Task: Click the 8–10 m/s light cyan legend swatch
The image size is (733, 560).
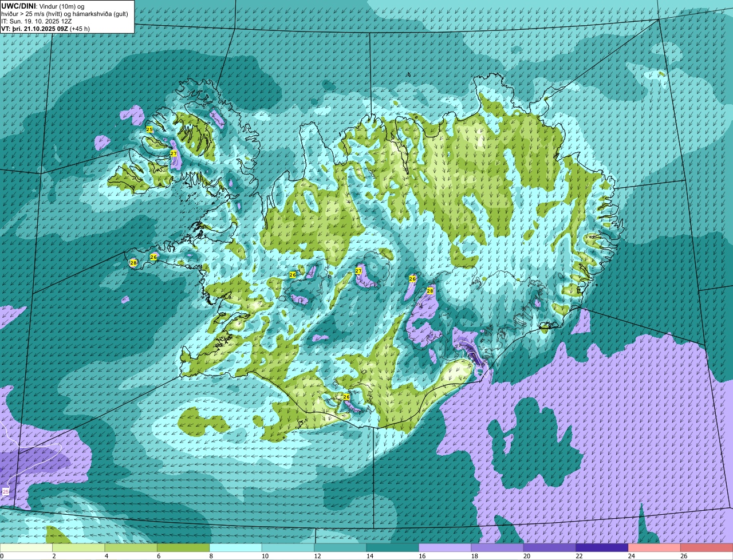Action: pyautogui.click(x=236, y=547)
